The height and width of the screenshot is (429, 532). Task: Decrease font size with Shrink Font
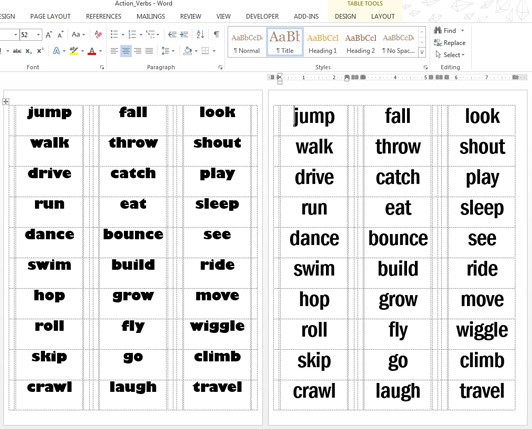[60, 35]
